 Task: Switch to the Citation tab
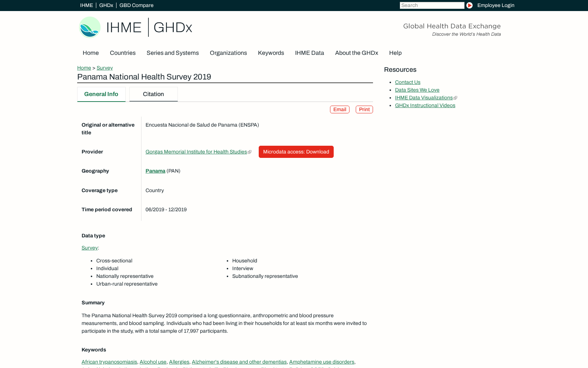(154, 94)
